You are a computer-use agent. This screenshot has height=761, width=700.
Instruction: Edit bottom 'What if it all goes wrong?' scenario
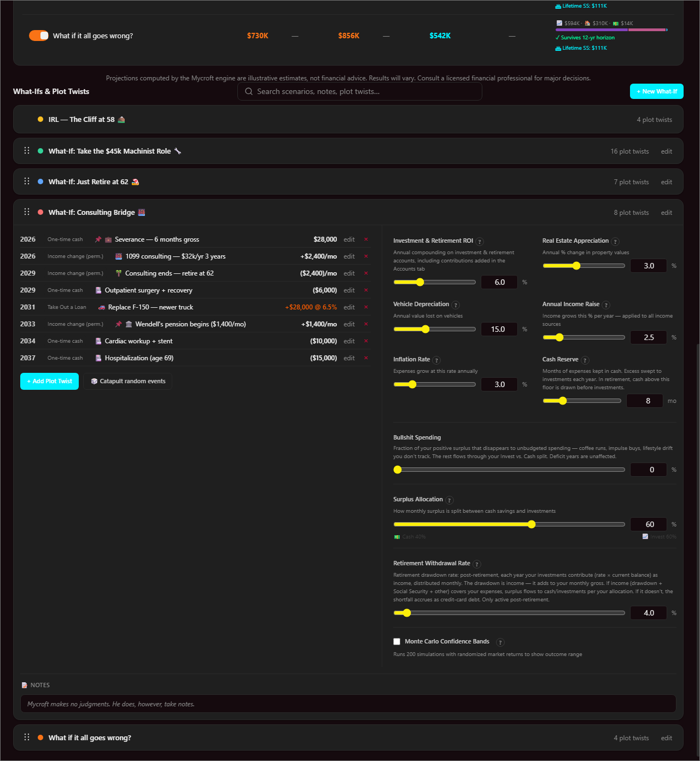[x=666, y=738]
